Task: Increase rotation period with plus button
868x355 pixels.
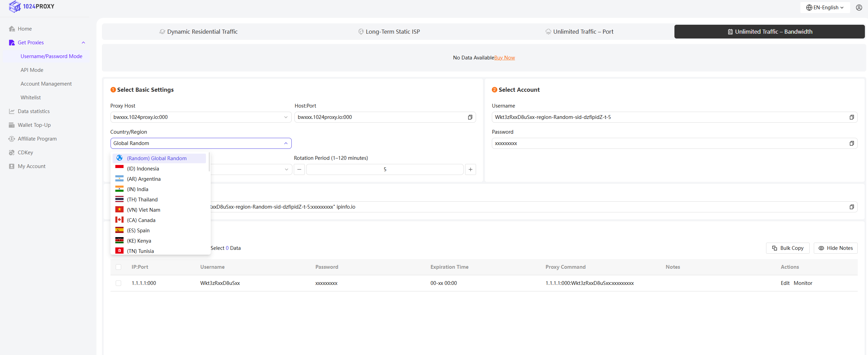Action: point(470,169)
